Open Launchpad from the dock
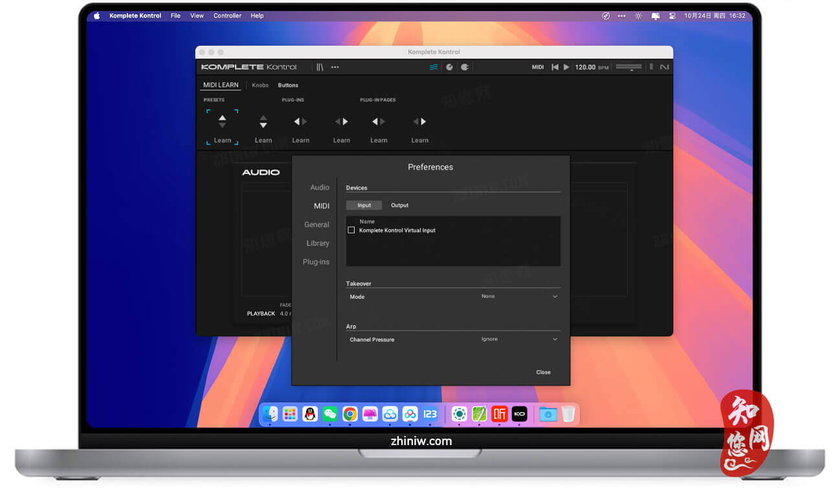Viewport: 840px width, 504px height. click(290, 414)
